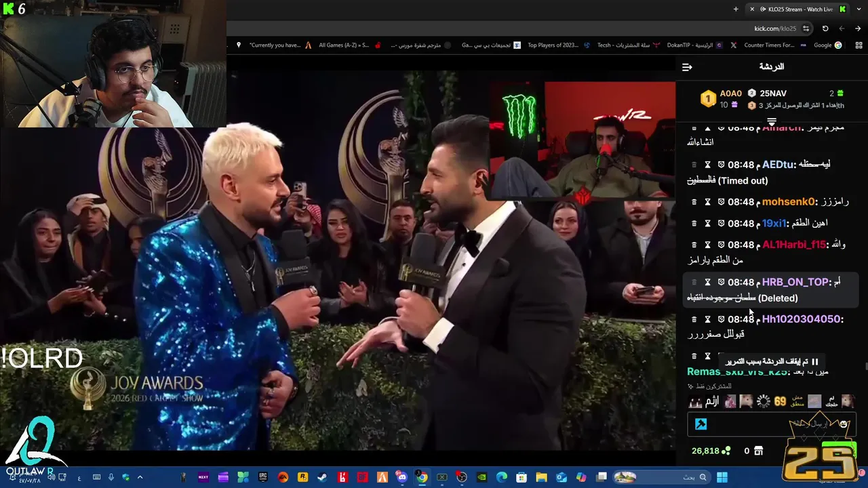The image size is (868, 488).
Task: Select 25NAV in the gift leaderboard
Action: [773, 94]
